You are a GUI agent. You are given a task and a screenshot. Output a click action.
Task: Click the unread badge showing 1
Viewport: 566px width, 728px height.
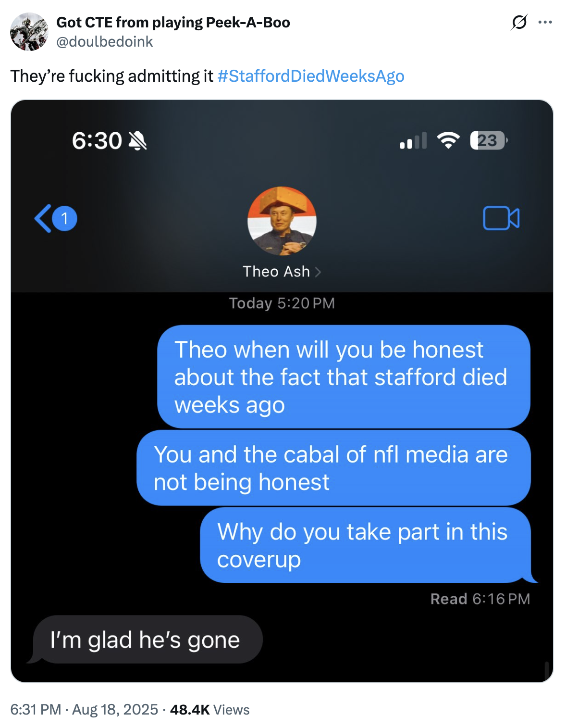coord(65,218)
